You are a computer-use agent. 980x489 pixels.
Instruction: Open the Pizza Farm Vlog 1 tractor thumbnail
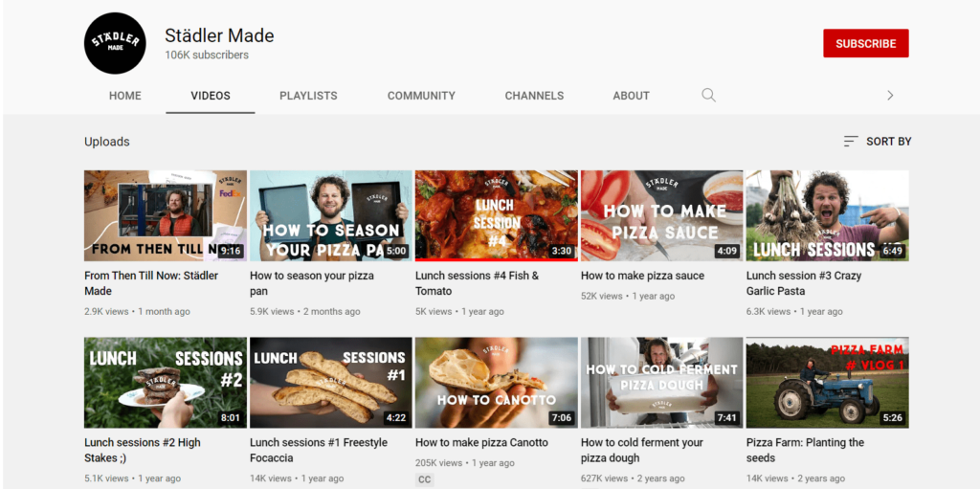(828, 383)
